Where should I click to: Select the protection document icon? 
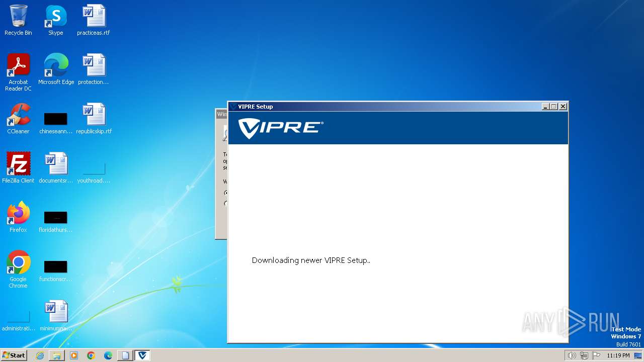(93, 69)
